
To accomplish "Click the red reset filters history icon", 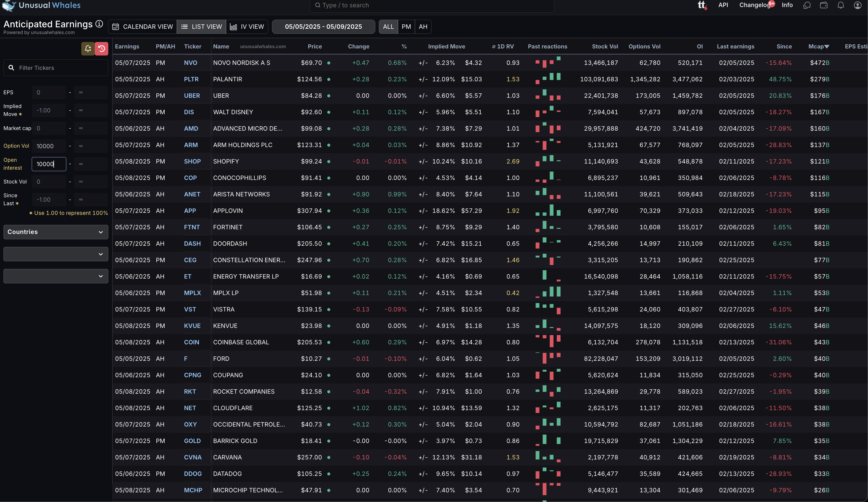I will coord(102,48).
